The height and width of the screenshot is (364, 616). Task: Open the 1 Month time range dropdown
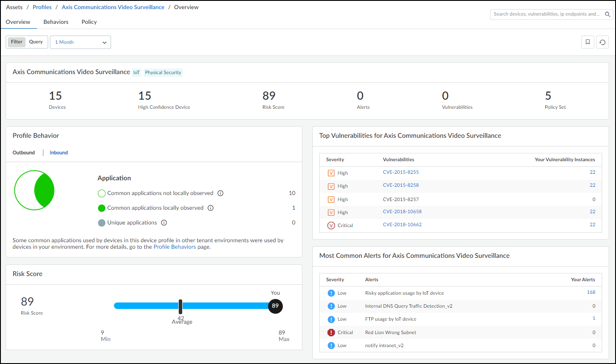pos(80,42)
